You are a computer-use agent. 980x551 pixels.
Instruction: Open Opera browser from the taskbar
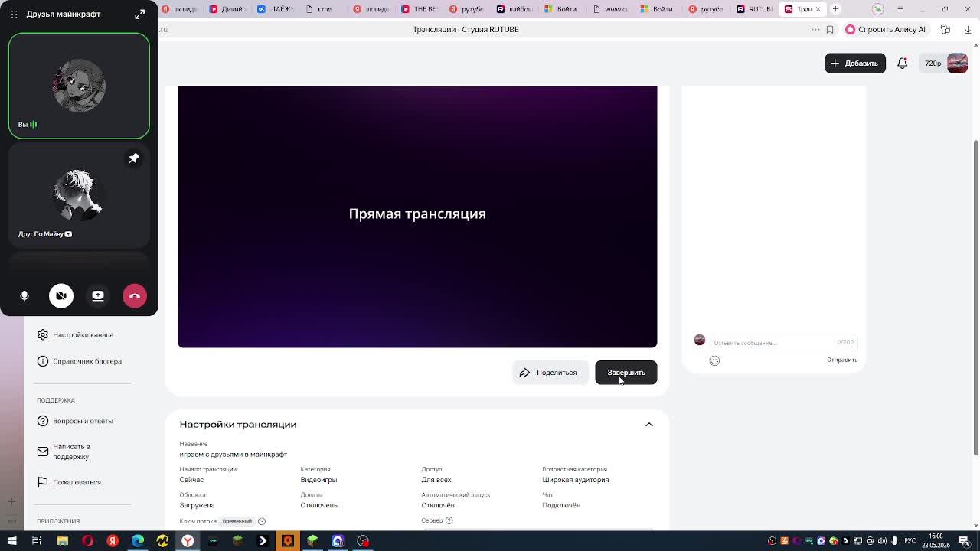[x=88, y=541]
